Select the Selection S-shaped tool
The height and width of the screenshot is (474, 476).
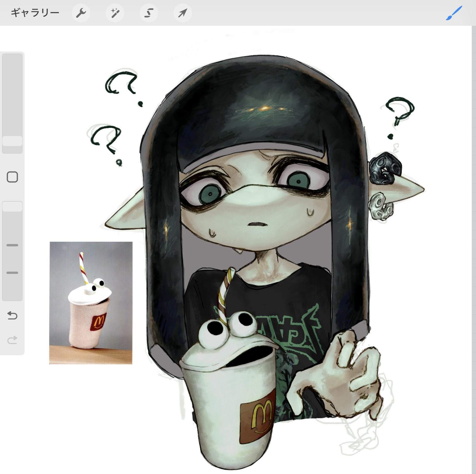pyautogui.click(x=149, y=13)
